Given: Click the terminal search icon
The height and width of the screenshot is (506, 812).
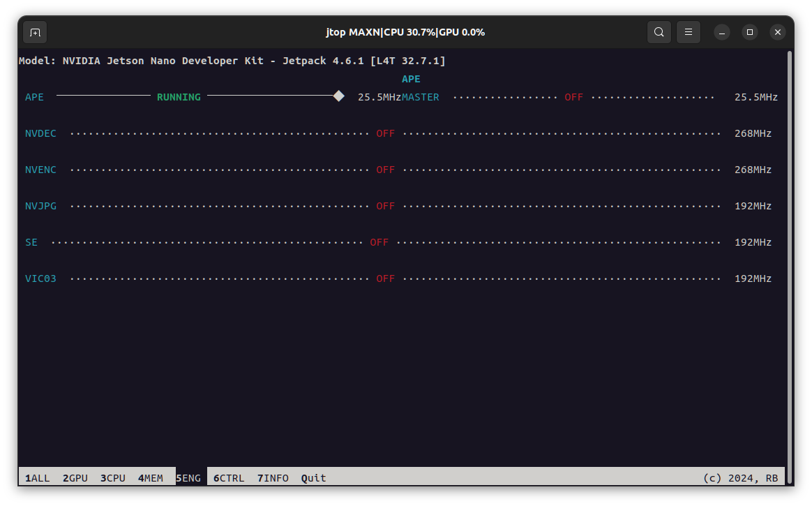Looking at the screenshot, I should (x=659, y=32).
